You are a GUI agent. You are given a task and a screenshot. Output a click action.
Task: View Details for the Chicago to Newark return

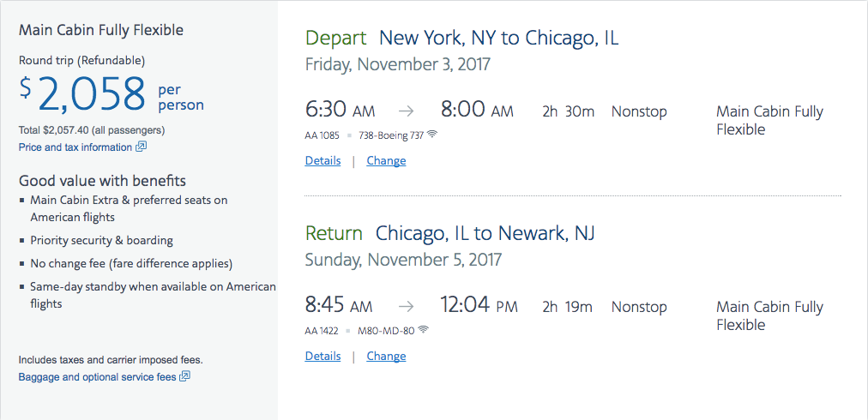click(322, 357)
